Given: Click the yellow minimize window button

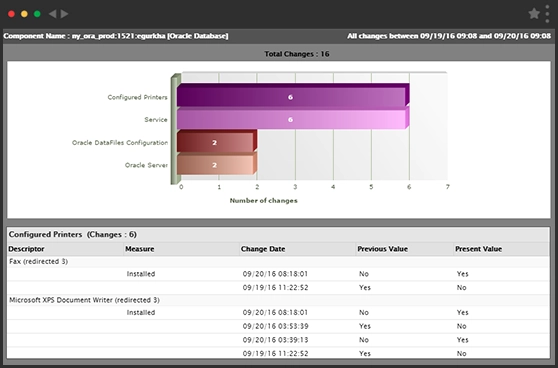Looking at the screenshot, I should [24, 14].
